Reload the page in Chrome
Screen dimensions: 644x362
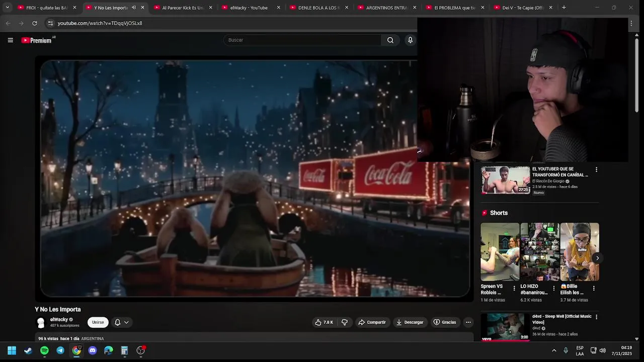(34, 23)
